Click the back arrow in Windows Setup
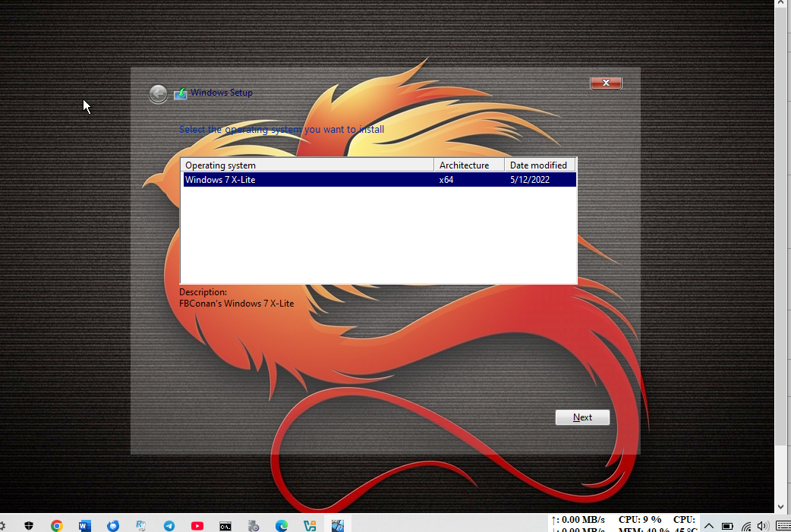Image resolution: width=791 pixels, height=532 pixels. pos(158,93)
